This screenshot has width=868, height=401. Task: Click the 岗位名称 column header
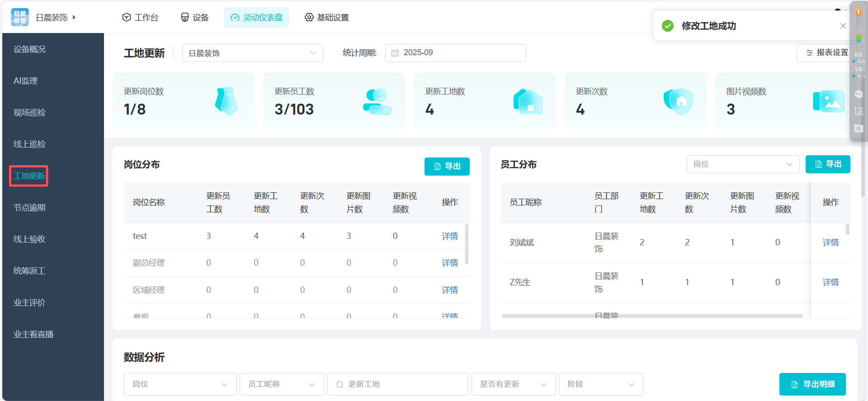pos(149,202)
